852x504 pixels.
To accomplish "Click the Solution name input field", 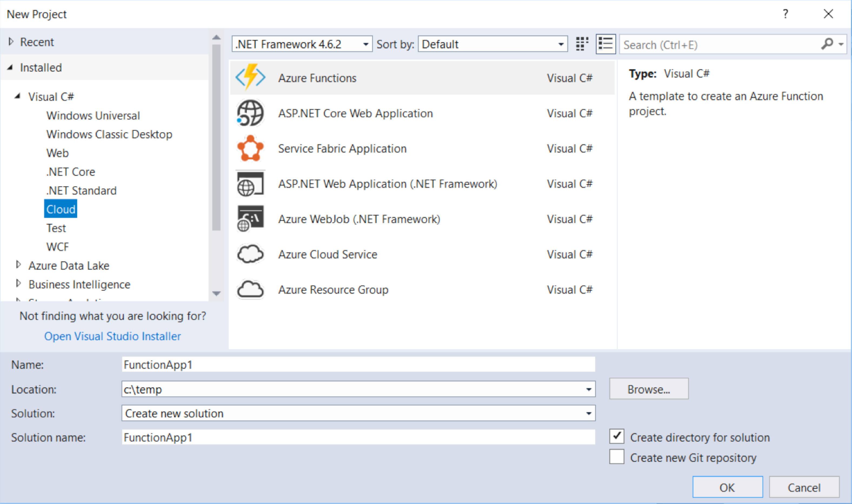I will coord(358,437).
